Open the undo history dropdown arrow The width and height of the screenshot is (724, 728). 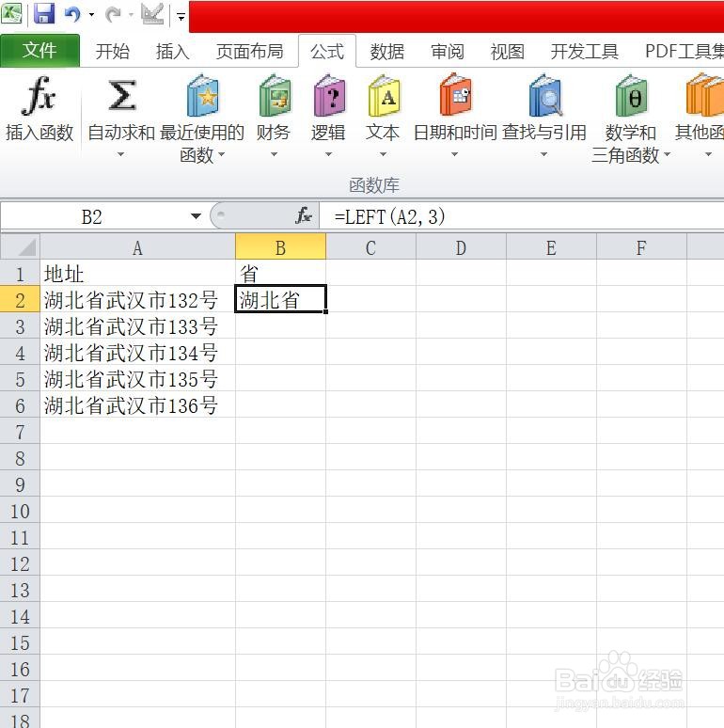91,15
